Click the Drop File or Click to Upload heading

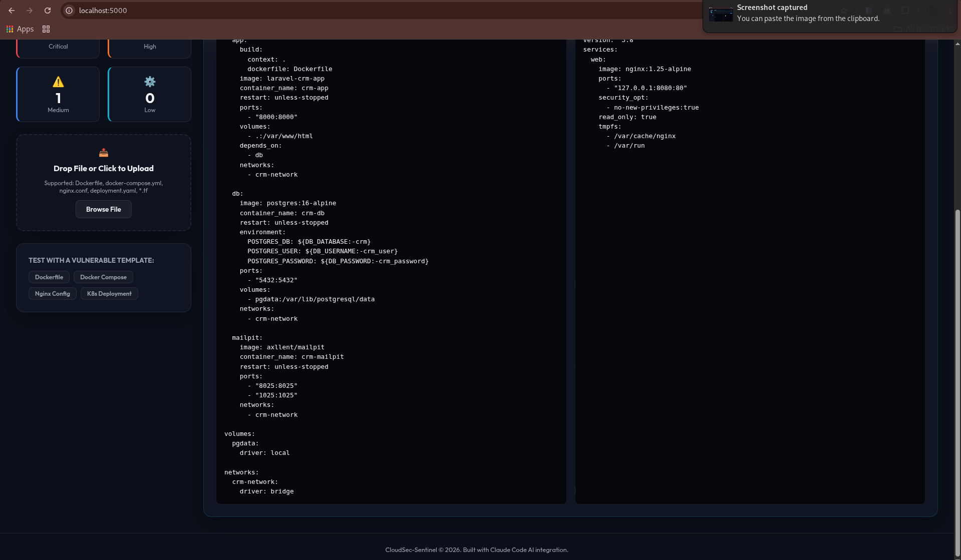tap(104, 169)
